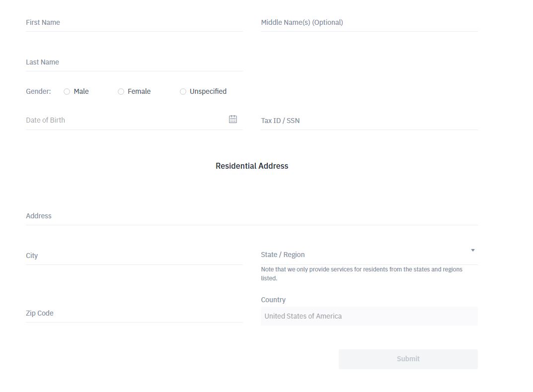Click the Residential Address section heading
Viewport: 533px width, 392px height.
[251, 166]
